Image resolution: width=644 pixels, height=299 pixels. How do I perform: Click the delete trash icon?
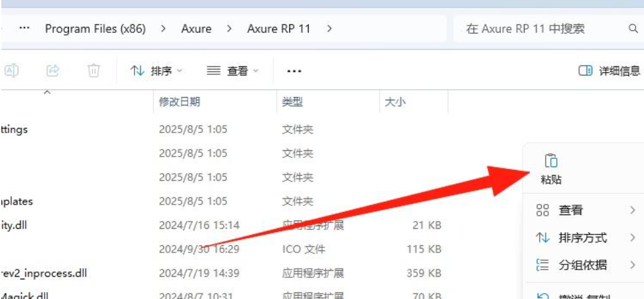(x=94, y=70)
